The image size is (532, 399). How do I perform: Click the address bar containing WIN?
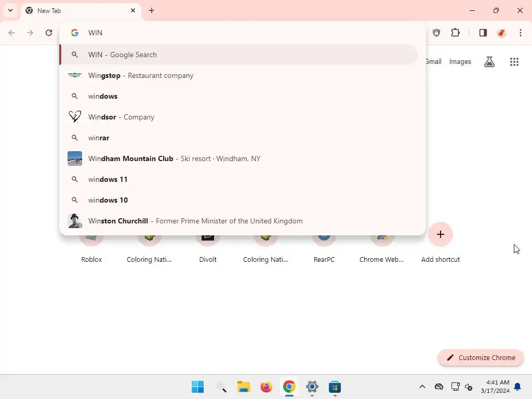point(242,33)
